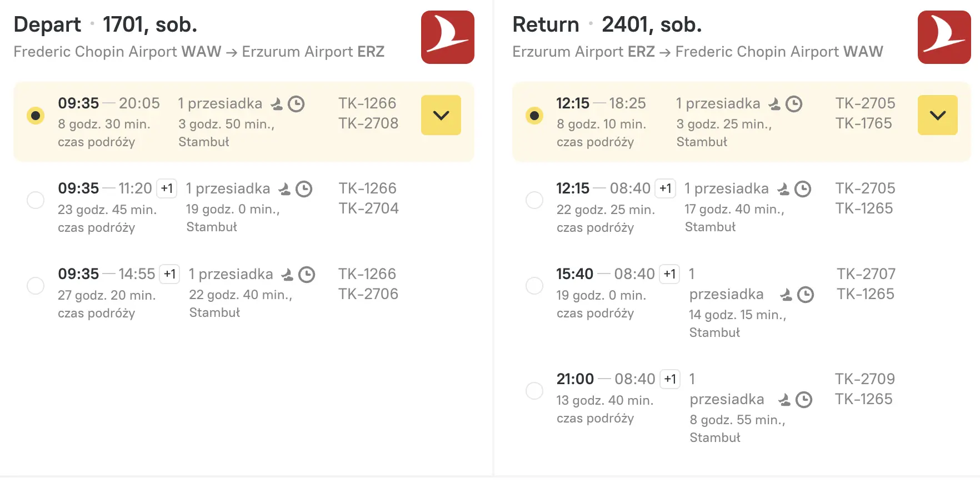
Task: Expand details for selected 09:35–20:05 departure
Action: (441, 115)
